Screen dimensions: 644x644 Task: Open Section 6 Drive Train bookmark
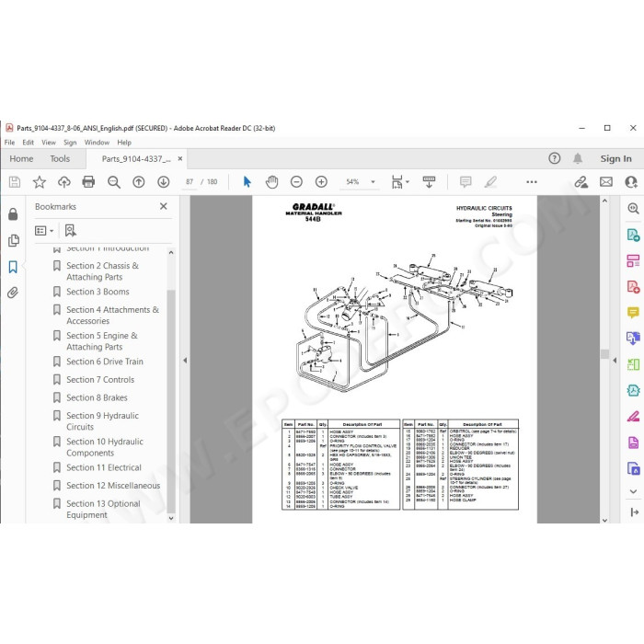click(105, 362)
